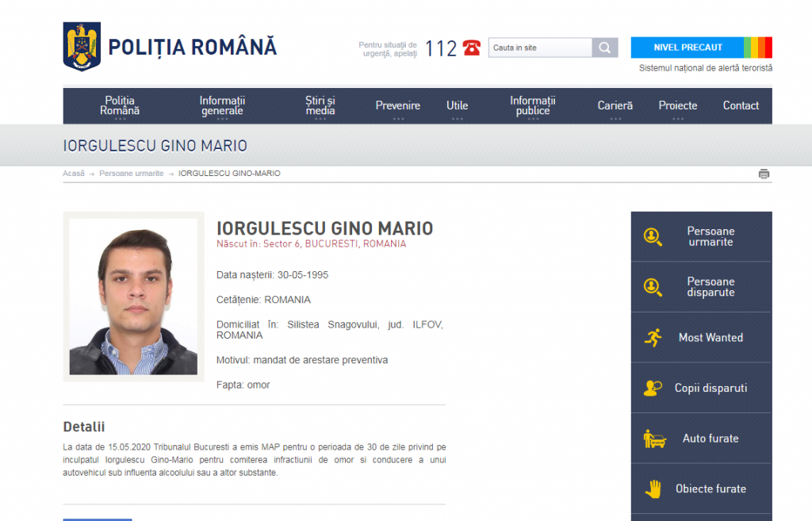Image resolution: width=812 pixels, height=521 pixels.
Task: Open the Poliția Română menu
Action: [x=120, y=105]
